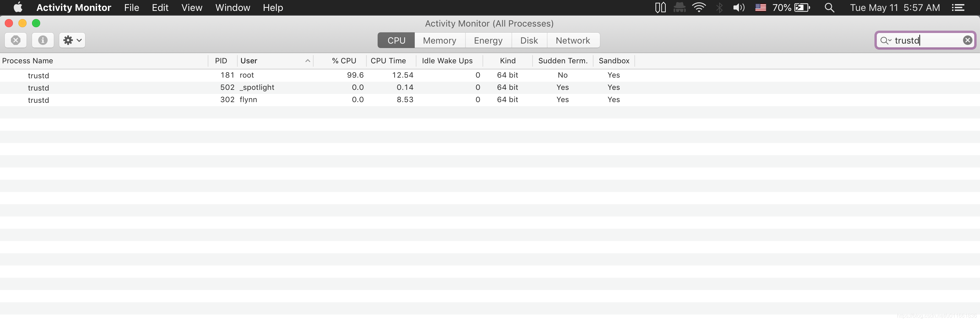Open the volume control menu
Screen dimensions: 980x322
click(x=739, y=7)
